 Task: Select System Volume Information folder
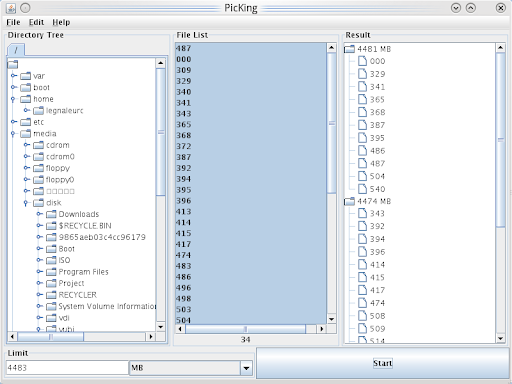pos(107,306)
